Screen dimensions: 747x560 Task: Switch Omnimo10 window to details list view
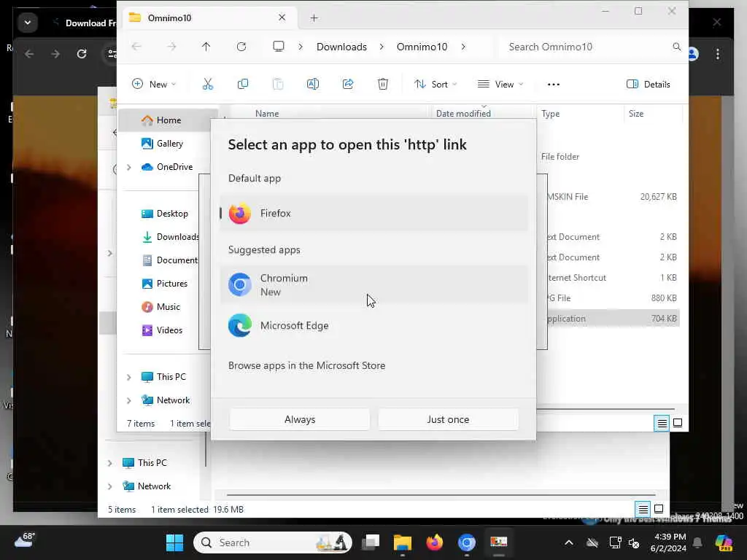point(662,423)
